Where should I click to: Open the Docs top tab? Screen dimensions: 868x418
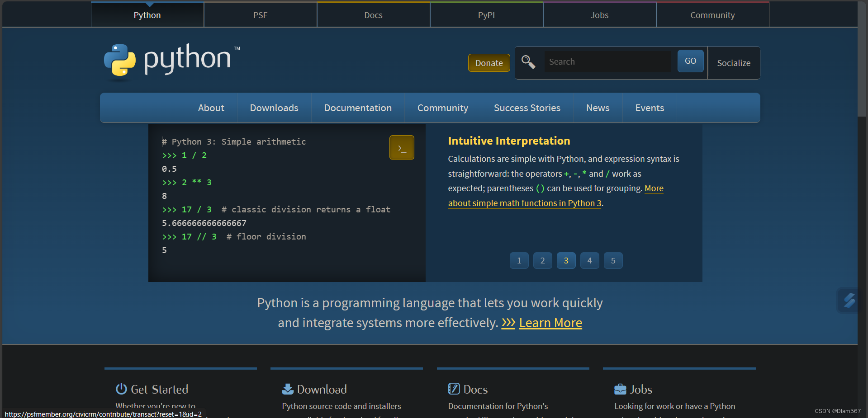coord(374,15)
